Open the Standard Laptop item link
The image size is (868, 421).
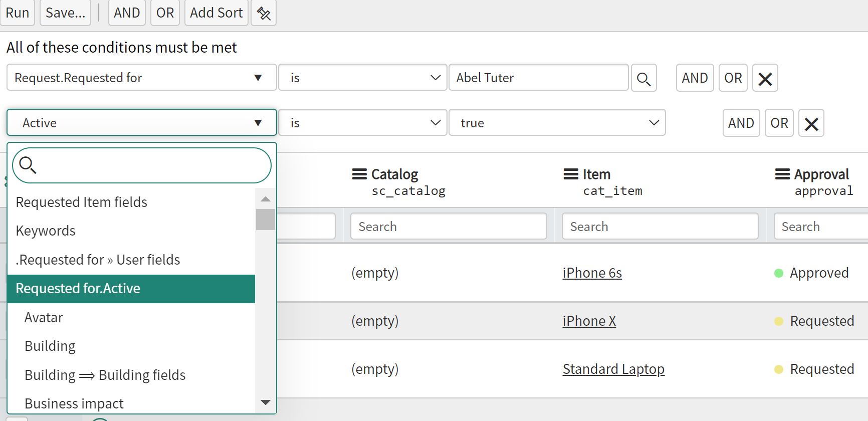[x=614, y=369]
